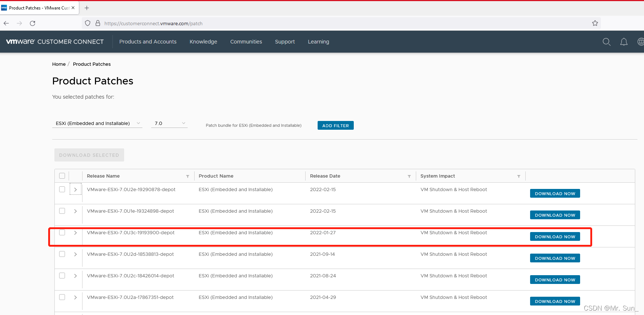Check the box for VMware-ESXi-7.0U2c-18426014-depot
Image resolution: width=644 pixels, height=315 pixels.
62,276
